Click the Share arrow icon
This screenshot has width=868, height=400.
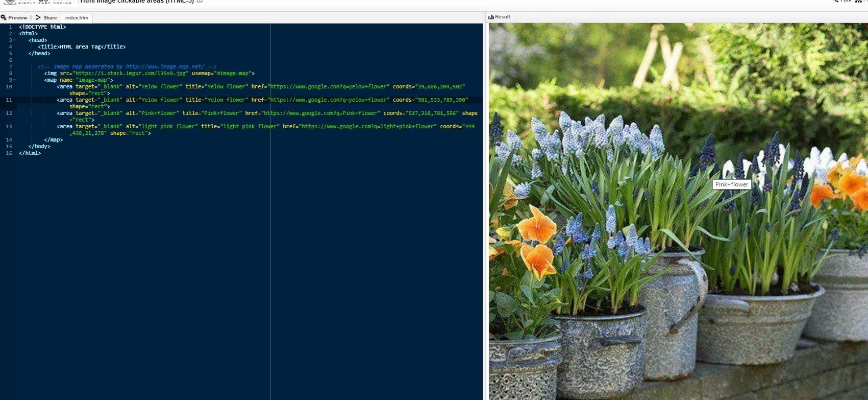[38, 17]
